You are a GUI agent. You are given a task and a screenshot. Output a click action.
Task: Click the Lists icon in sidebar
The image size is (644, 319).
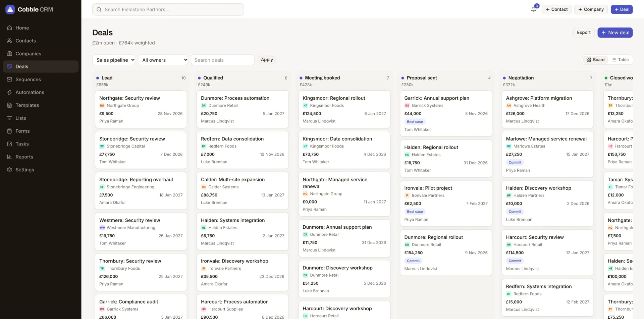tap(9, 118)
